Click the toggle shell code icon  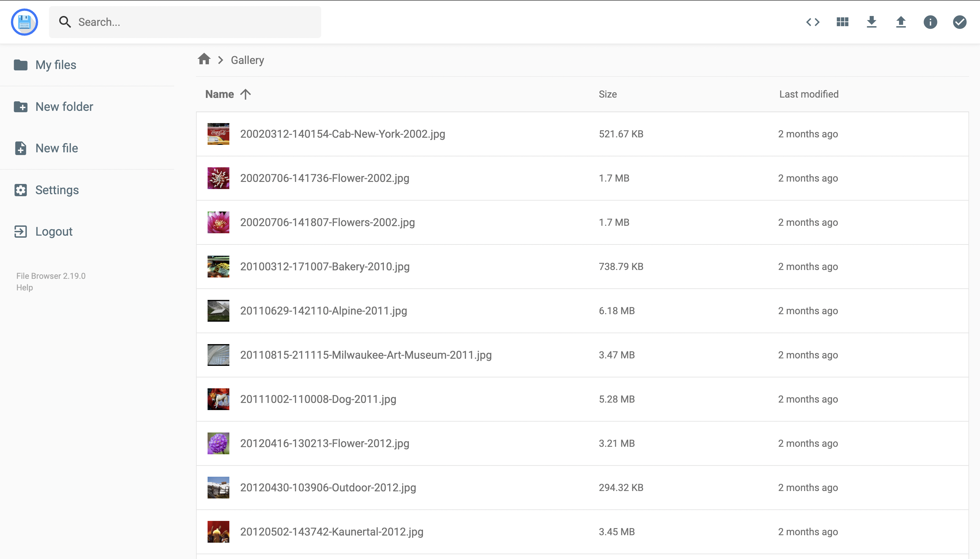[x=813, y=22]
